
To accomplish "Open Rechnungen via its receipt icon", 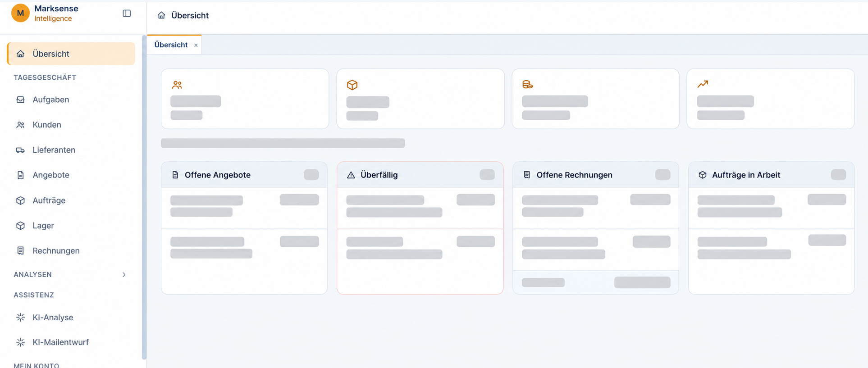I will 20,251.
